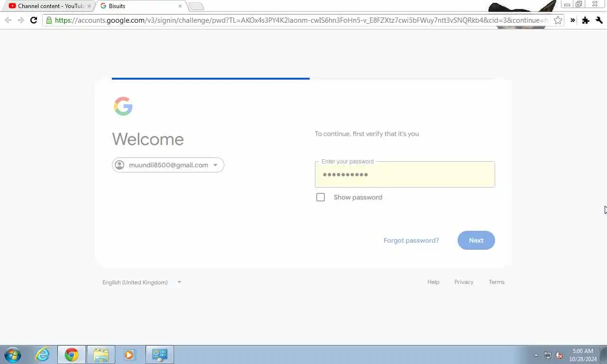Open Windows Explorer folder in taskbar
The image size is (607, 364).
101,355
